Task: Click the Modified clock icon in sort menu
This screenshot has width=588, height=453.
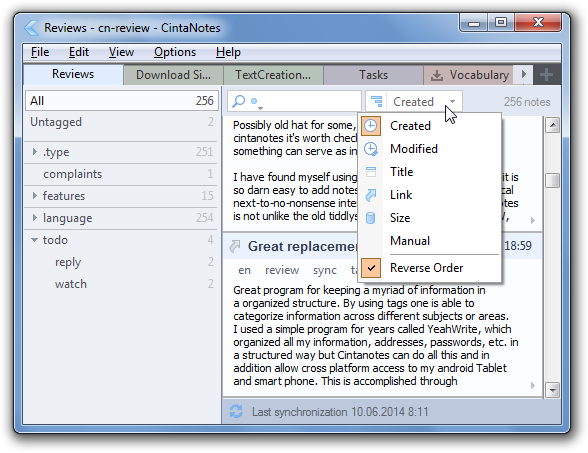Action: pos(371,149)
